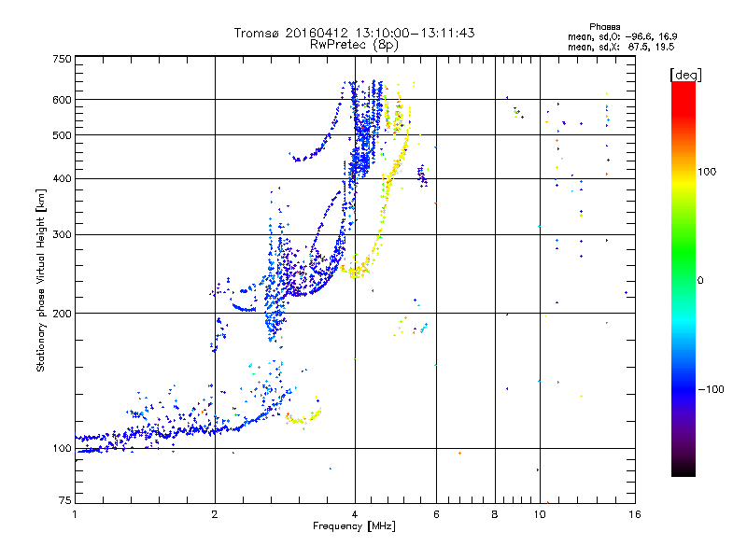The width and height of the screenshot is (747, 560).
Task: Click the 'Phases' header text
Action: [x=604, y=27]
